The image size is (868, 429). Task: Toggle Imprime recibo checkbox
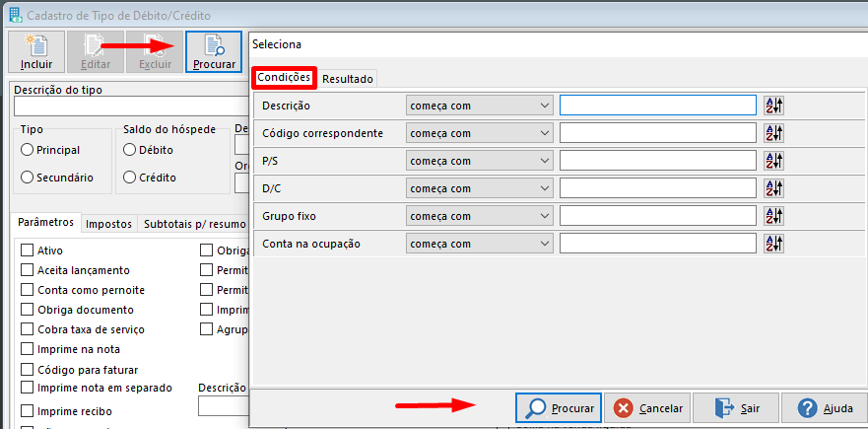(27, 411)
